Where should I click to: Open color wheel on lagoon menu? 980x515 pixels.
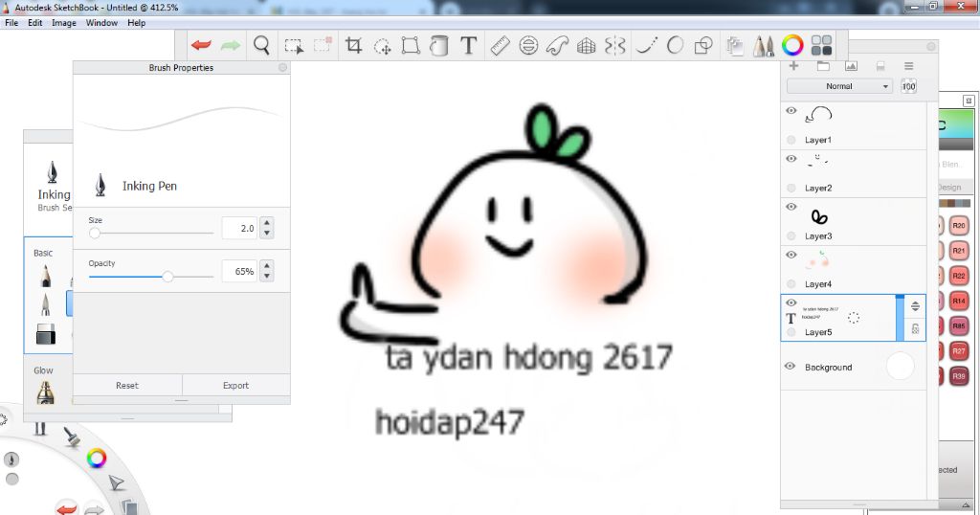(97, 459)
